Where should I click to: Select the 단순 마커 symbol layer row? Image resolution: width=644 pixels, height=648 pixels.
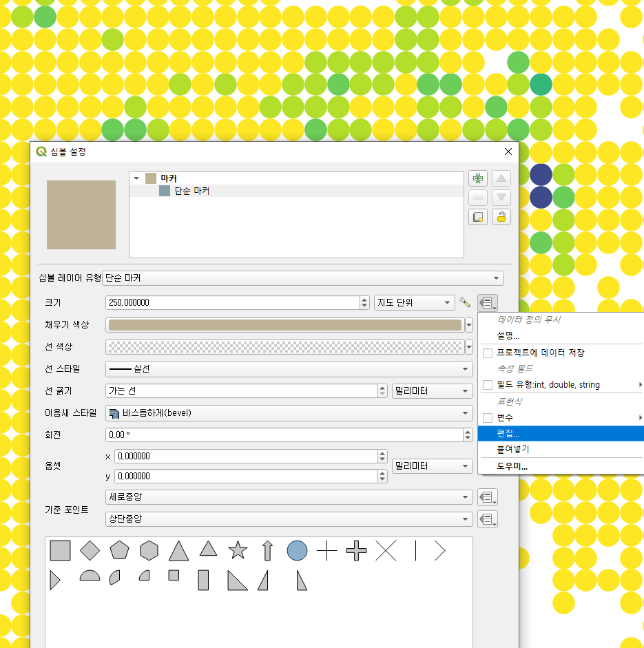pyautogui.click(x=296, y=191)
